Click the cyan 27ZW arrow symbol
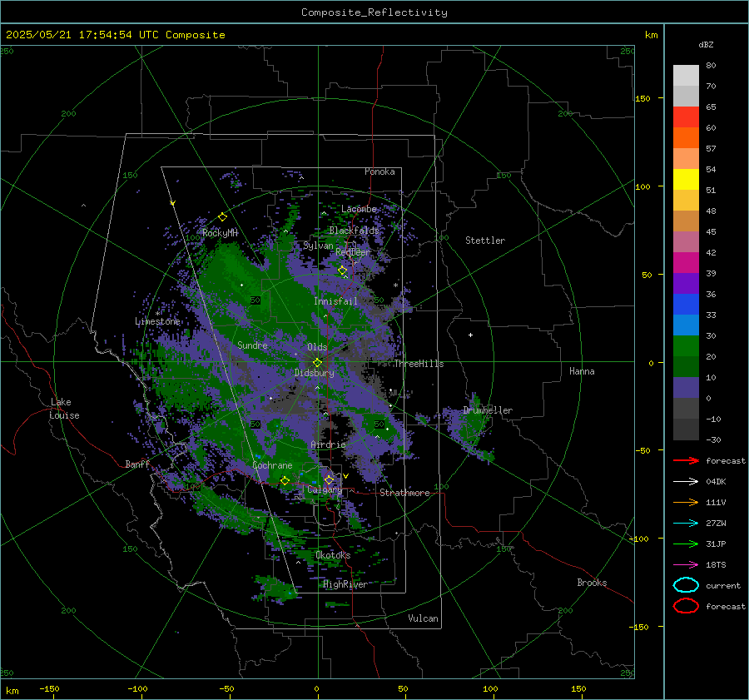Screen dimensions: 749x700 (x=686, y=524)
